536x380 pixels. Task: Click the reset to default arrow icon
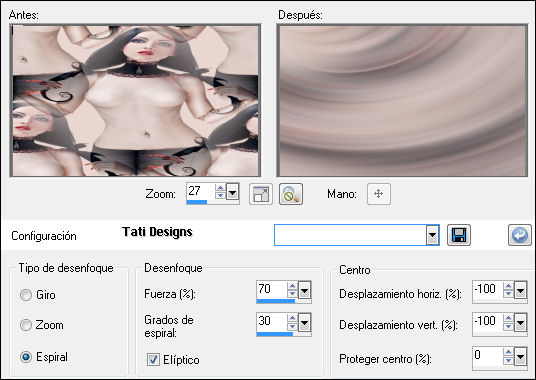(x=520, y=235)
